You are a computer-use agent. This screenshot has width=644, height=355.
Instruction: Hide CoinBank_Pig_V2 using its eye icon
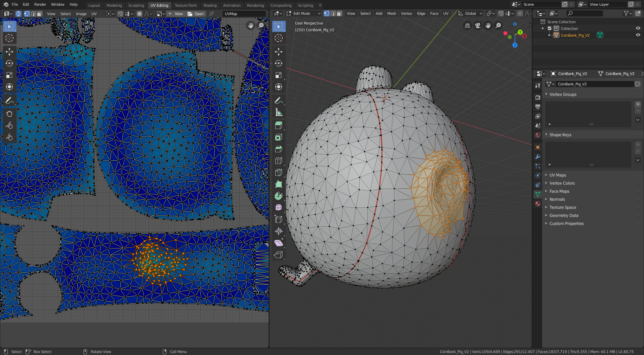tap(638, 35)
